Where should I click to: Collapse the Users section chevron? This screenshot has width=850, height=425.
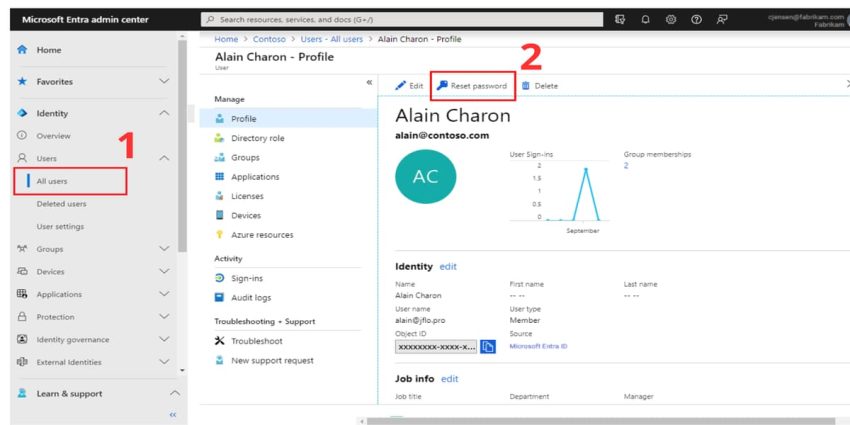[164, 158]
